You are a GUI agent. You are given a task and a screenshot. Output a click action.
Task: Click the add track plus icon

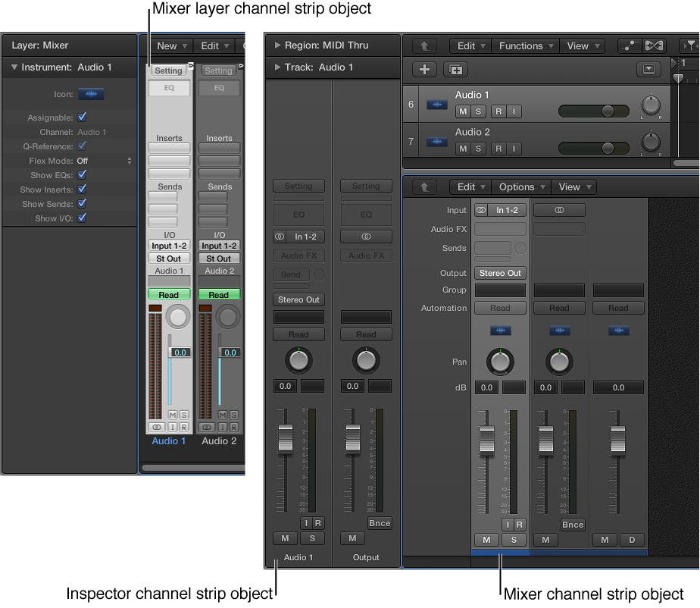[423, 69]
